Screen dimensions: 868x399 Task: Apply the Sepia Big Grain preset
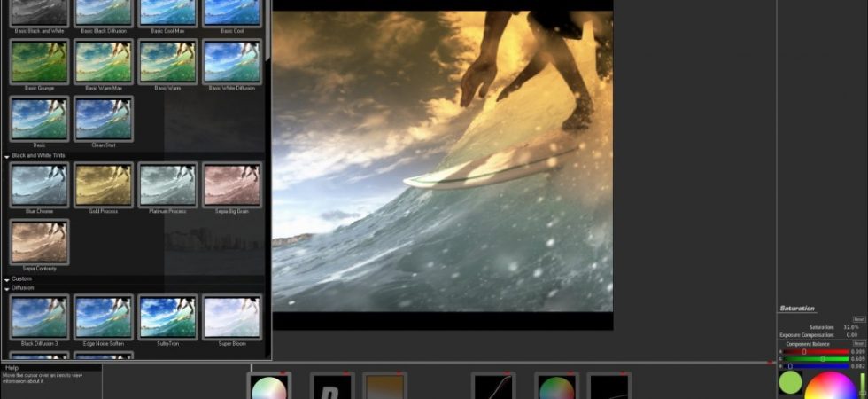[x=232, y=185]
